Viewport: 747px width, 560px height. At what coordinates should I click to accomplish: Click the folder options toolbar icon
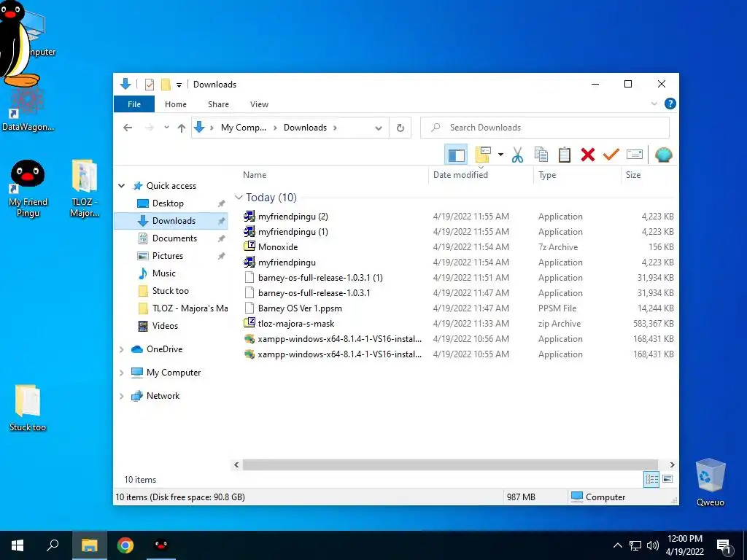pyautogui.click(x=483, y=155)
